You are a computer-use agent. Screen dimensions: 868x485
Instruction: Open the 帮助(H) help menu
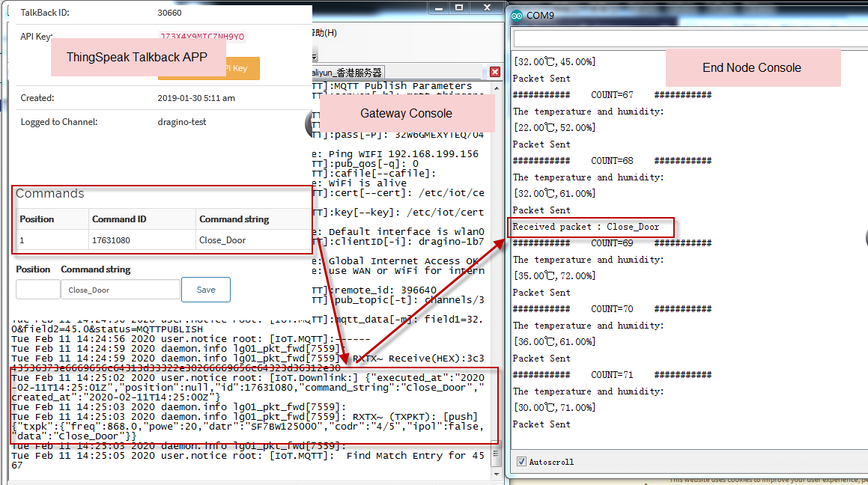(x=325, y=33)
